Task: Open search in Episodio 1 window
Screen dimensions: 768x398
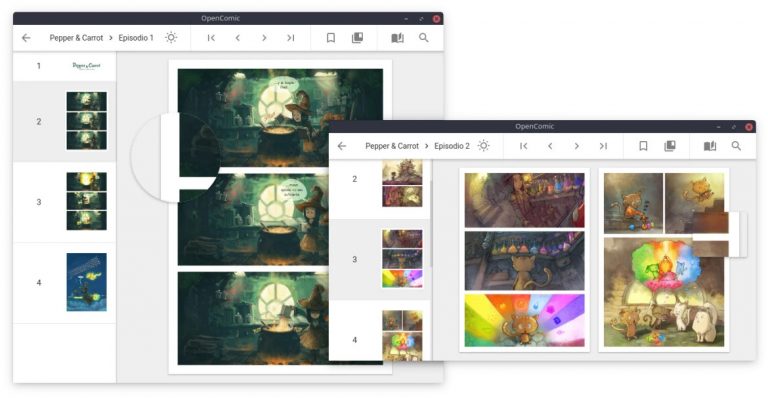Action: [x=424, y=38]
